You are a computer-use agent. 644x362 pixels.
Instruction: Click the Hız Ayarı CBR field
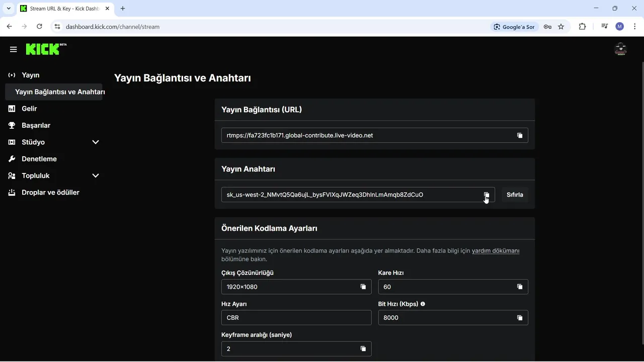coord(296,318)
